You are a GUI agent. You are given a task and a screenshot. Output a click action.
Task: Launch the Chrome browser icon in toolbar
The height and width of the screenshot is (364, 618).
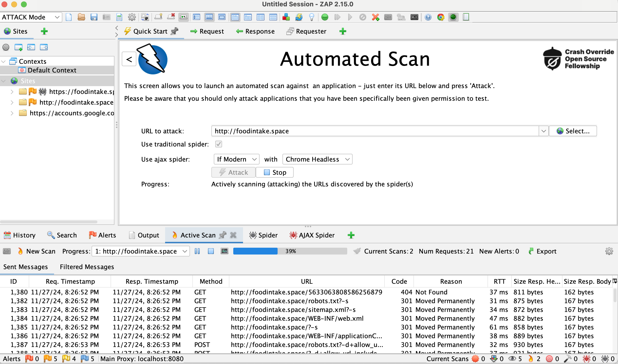[x=440, y=17]
